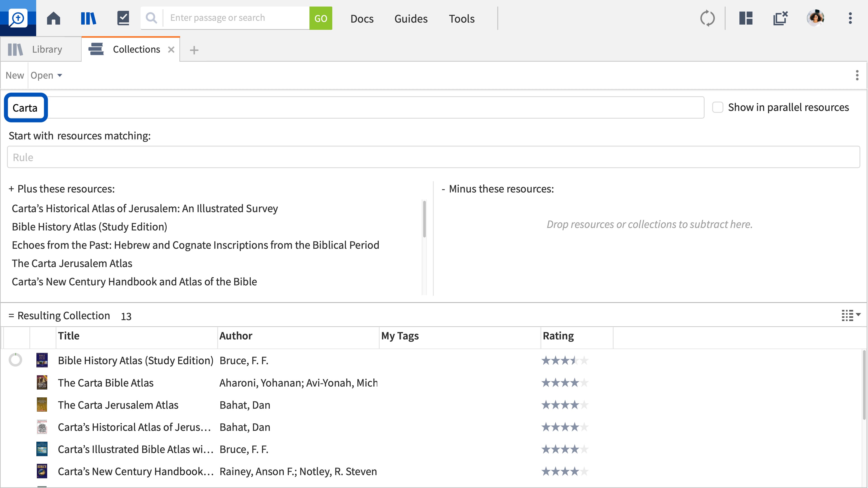Add a new tab with plus icon
The height and width of the screenshot is (488, 868).
194,50
